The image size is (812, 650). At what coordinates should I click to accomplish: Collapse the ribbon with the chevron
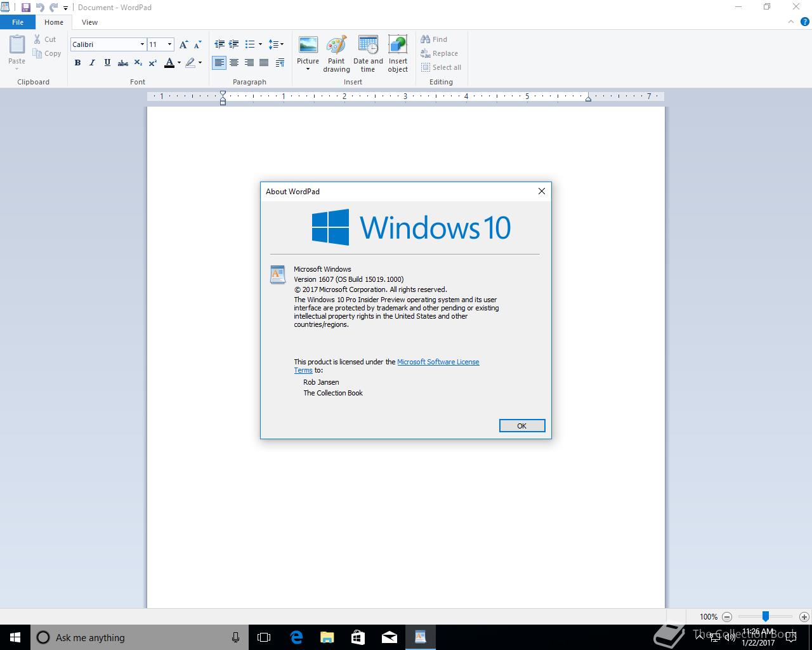791,22
